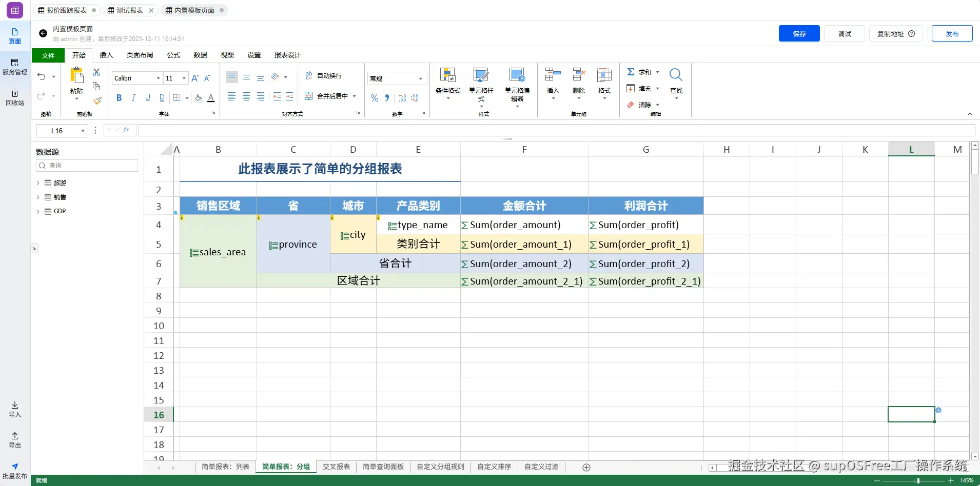Open the find (查找) magnifier tool

(x=676, y=75)
